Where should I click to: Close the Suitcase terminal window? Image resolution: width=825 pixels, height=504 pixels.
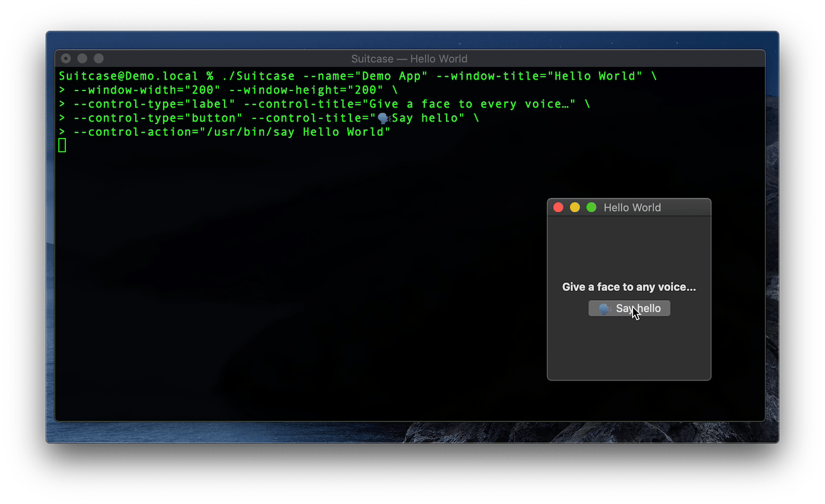(x=66, y=58)
